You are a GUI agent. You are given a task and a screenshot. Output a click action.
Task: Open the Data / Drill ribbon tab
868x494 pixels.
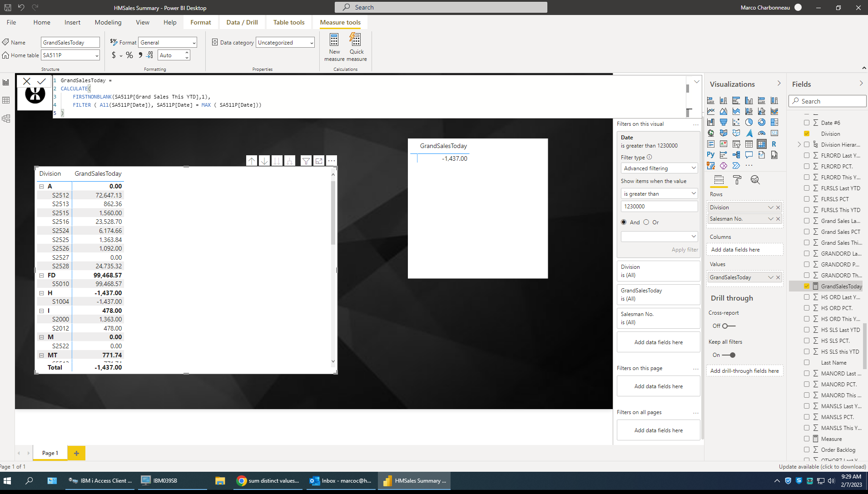(x=242, y=22)
